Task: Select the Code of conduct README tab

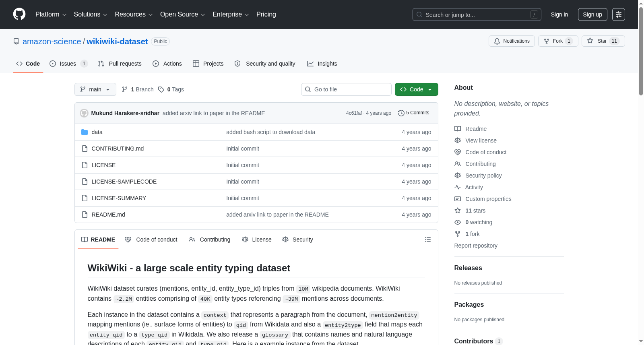Action: (x=151, y=240)
